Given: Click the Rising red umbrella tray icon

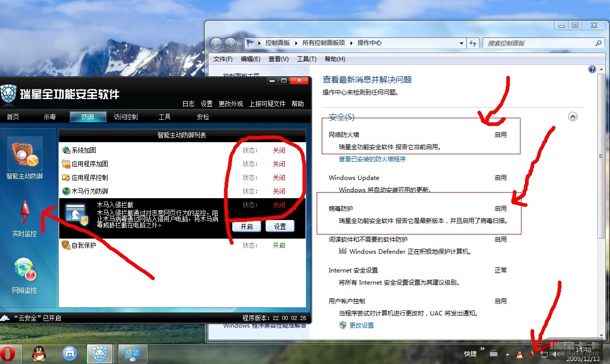Looking at the screenshot, I should tap(532, 354).
